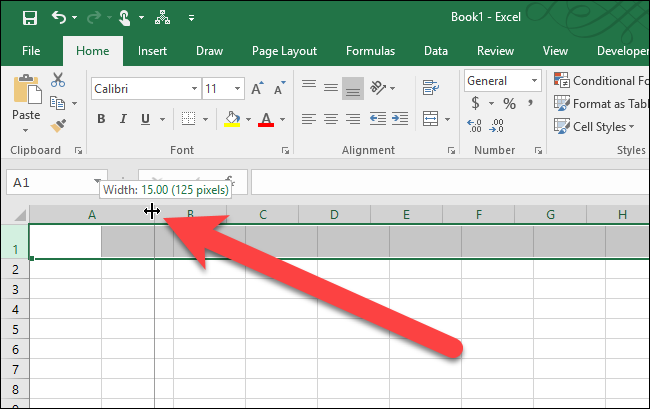Click the Format as Table button
Screen dimensions: 650x409
pos(600,104)
